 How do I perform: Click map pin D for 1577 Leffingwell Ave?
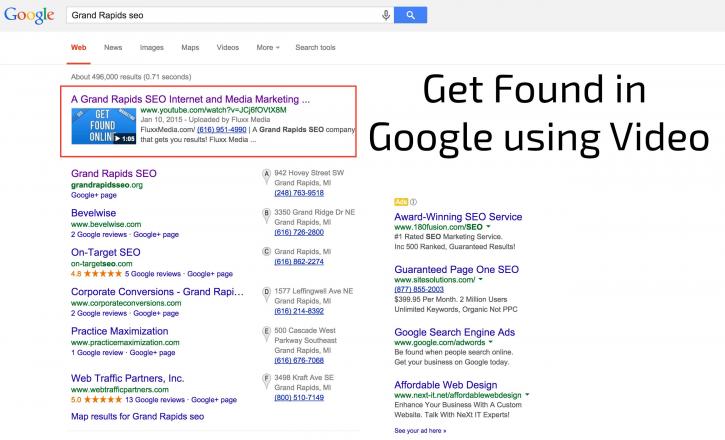(x=266, y=294)
